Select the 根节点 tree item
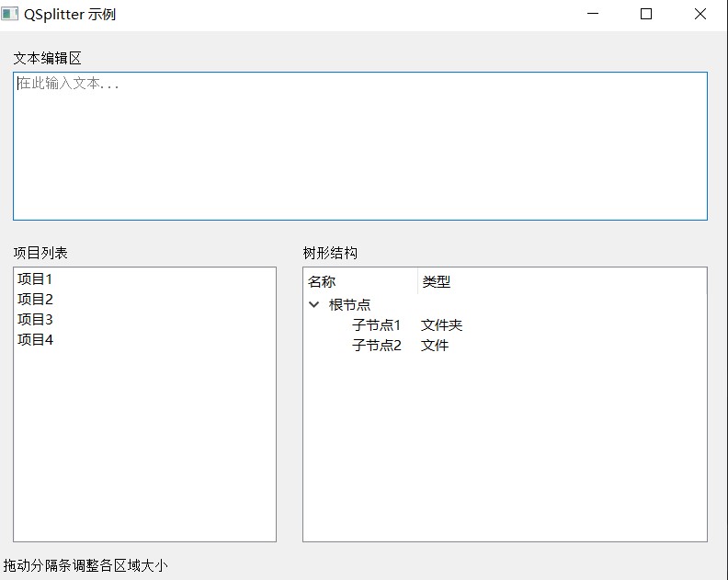Image resolution: width=728 pixels, height=580 pixels. [349, 305]
